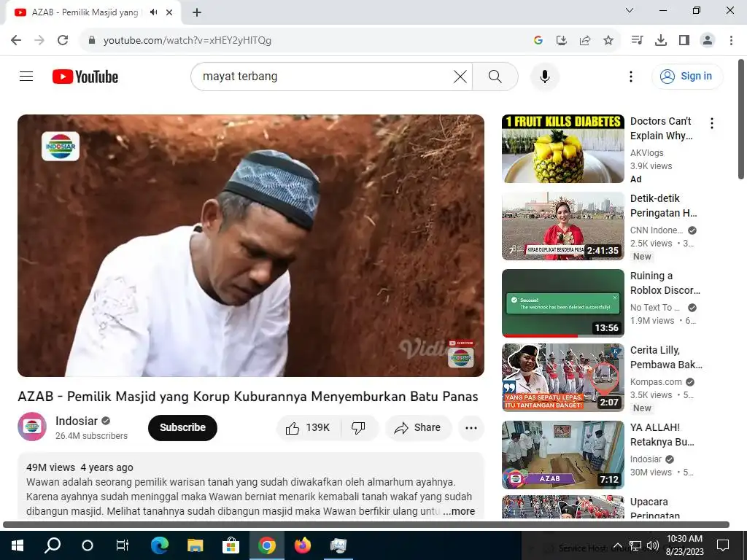Screen dimensions: 747x560
Task: Open YouTube settings three-dot menu
Action: [631, 76]
